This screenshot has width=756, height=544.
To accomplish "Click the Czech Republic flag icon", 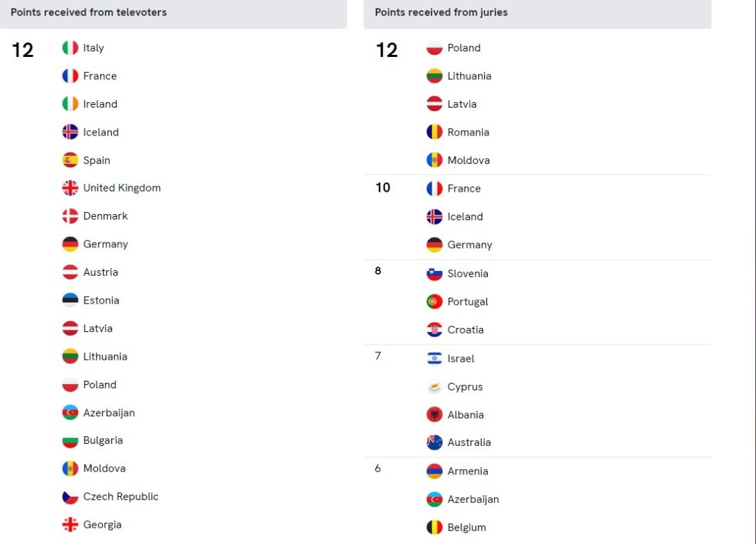I will coord(70,497).
